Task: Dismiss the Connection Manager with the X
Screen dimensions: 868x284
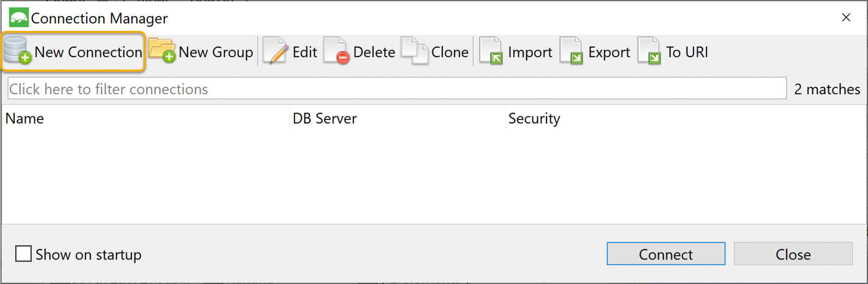Action: [846, 18]
